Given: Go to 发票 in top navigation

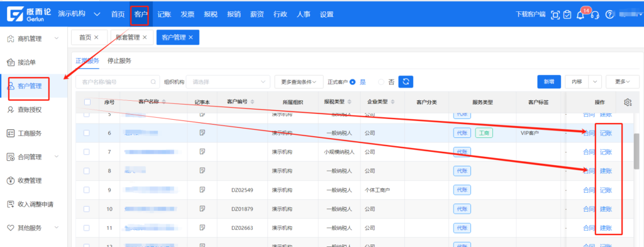Looking at the screenshot, I should (187, 14).
